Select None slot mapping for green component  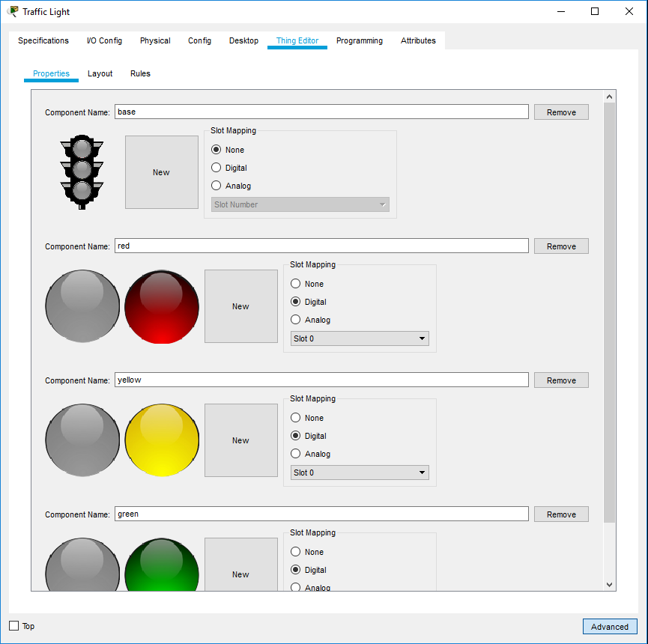tap(295, 551)
